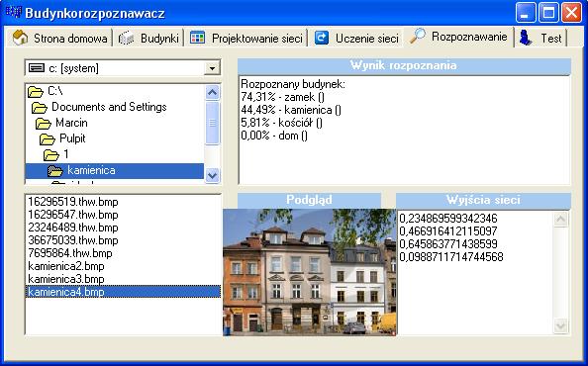Select file 16296547.thw.bmp

point(73,215)
